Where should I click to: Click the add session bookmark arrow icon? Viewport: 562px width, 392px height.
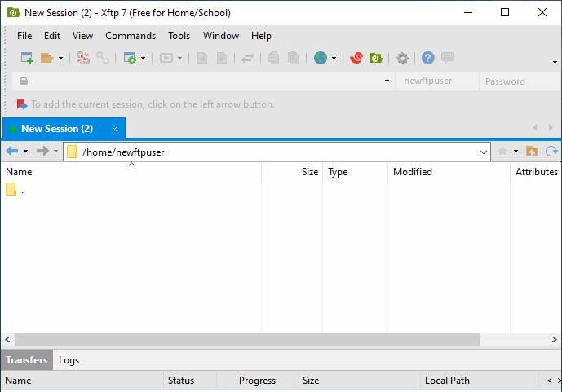point(22,104)
